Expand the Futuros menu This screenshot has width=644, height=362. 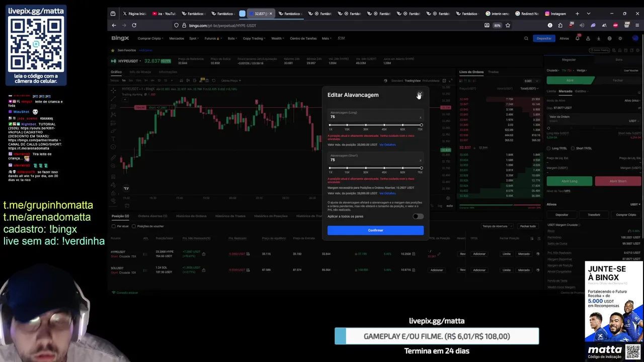point(212,38)
